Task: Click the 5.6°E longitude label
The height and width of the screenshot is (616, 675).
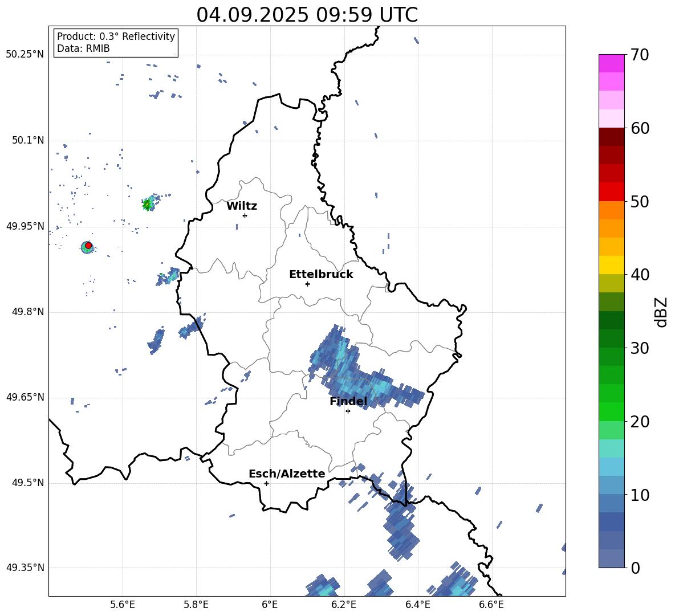Action: (x=123, y=605)
